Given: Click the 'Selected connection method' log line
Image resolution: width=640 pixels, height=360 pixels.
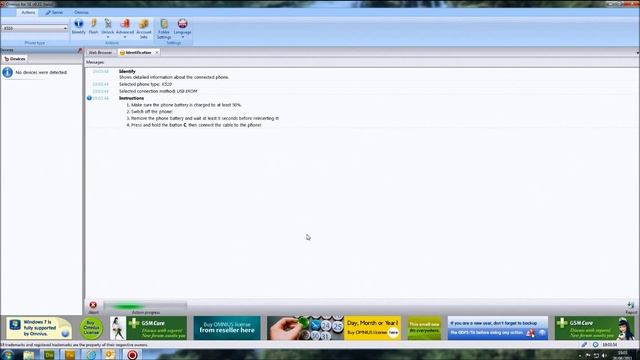Looking at the screenshot, I should [x=158, y=91].
